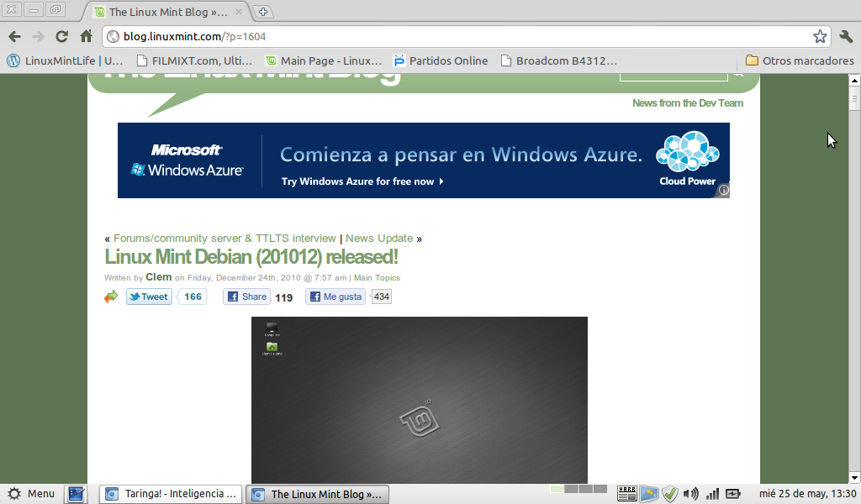Open the update manager shield icon

670,494
